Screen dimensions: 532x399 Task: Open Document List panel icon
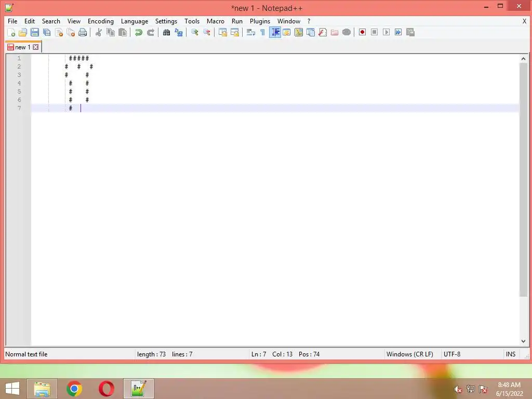[311, 32]
